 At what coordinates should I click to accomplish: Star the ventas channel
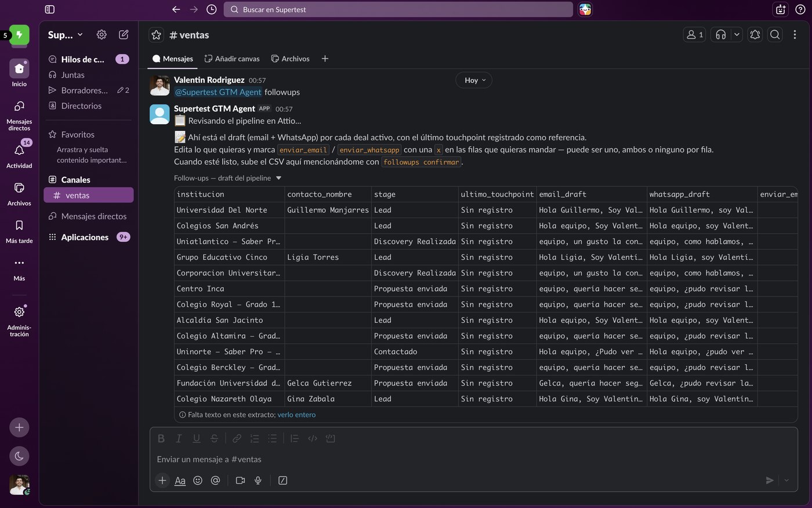pos(156,35)
